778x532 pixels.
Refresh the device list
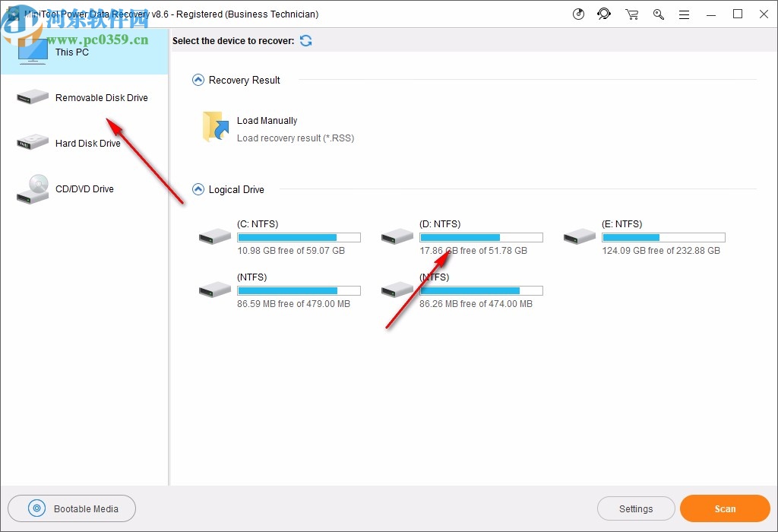pos(305,40)
